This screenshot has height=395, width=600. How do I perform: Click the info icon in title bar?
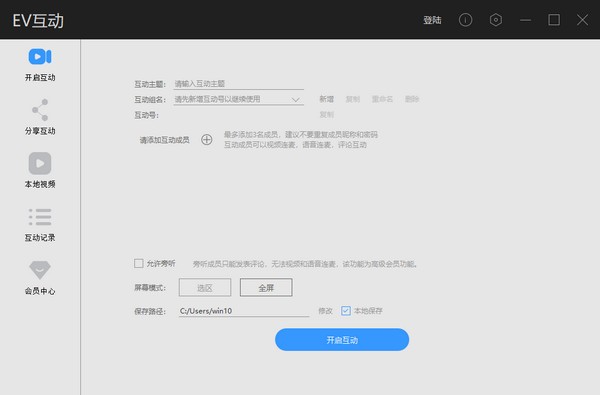pos(465,20)
